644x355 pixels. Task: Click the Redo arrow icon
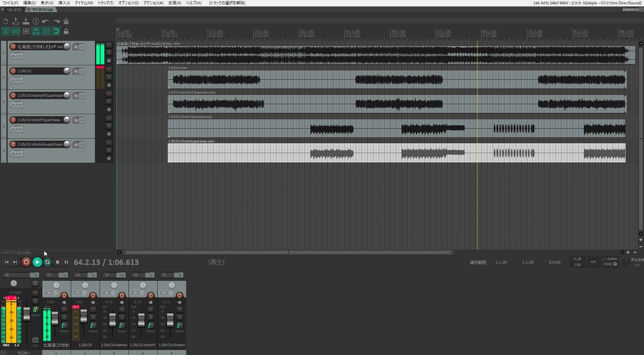coord(56,21)
